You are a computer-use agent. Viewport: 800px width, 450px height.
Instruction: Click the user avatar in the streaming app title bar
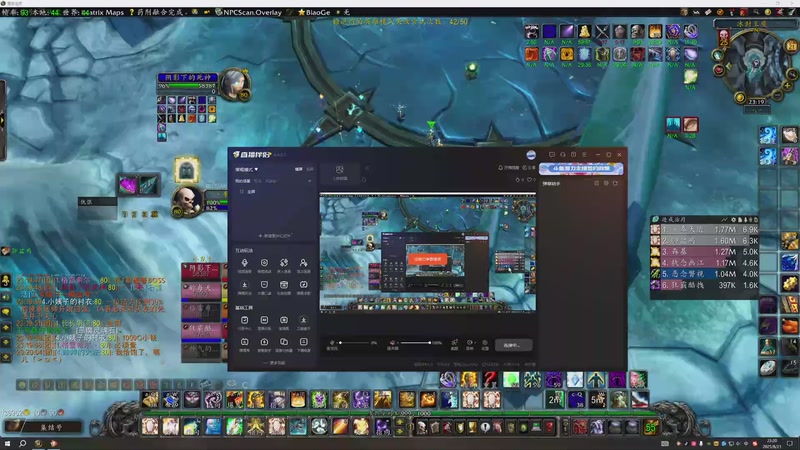[531, 155]
